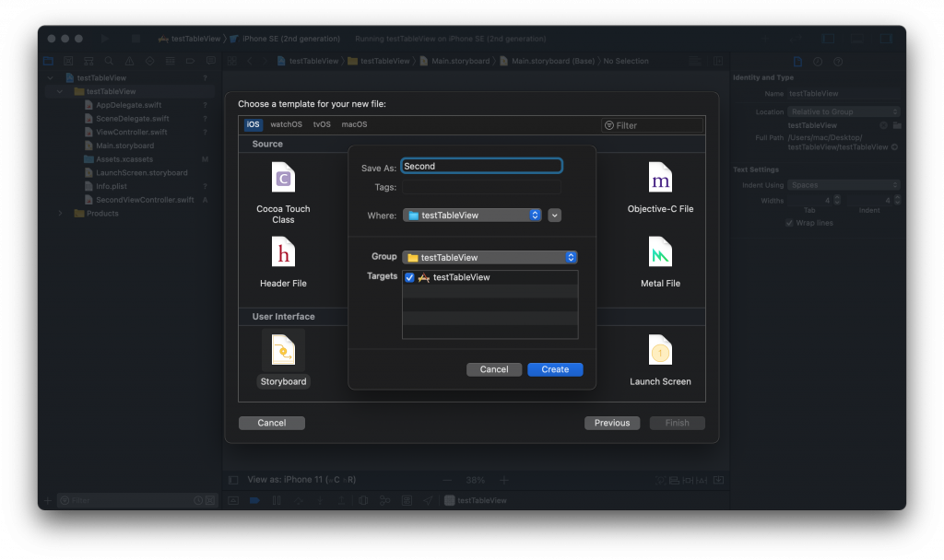Screen dimensions: 944x560
Task: Click Create in the save sheet
Action: (x=554, y=369)
